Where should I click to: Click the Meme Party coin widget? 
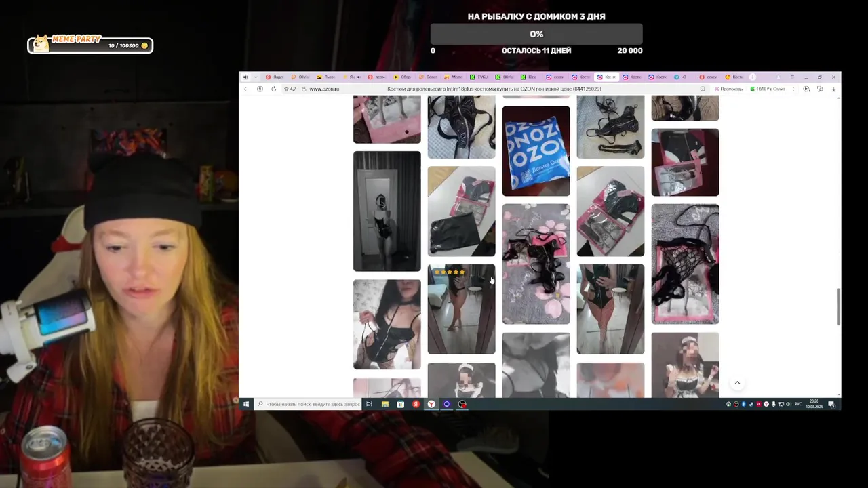point(90,44)
